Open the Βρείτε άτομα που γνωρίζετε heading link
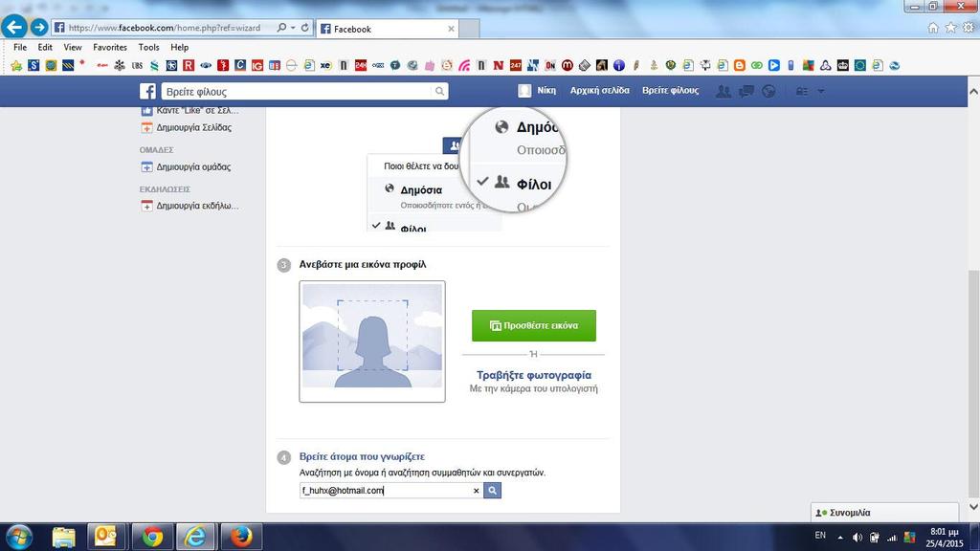This screenshot has height=551, width=980. 362,456
